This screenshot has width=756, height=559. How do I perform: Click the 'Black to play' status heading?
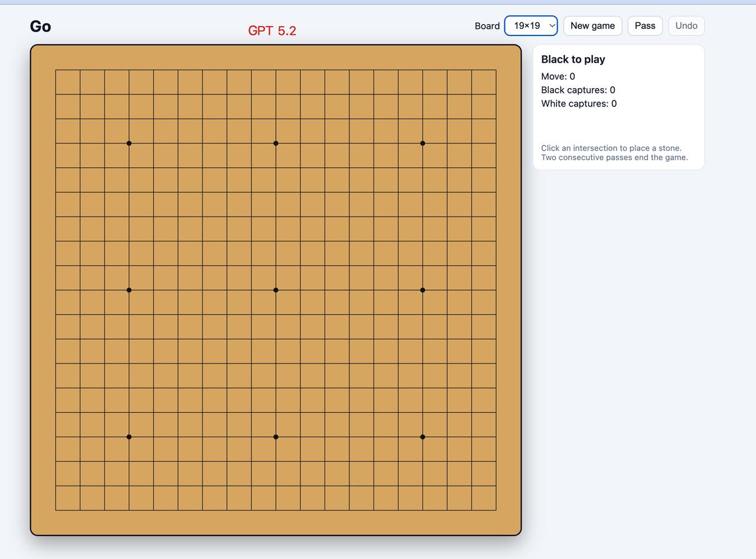pyautogui.click(x=573, y=59)
